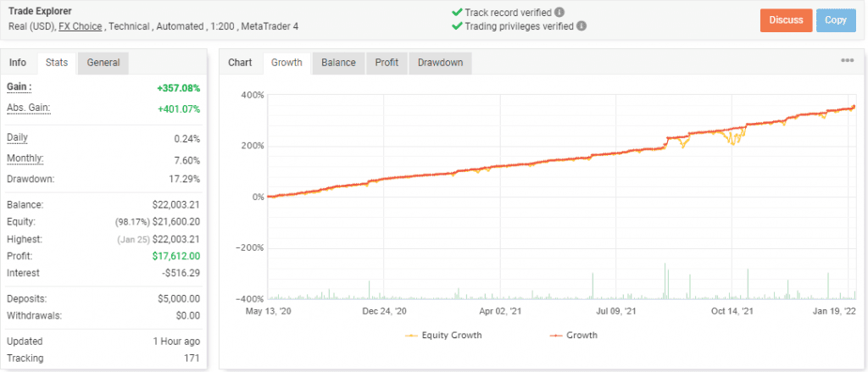This screenshot has width=868, height=372.
Task: Click the Withdrawals label
Action: click(34, 316)
